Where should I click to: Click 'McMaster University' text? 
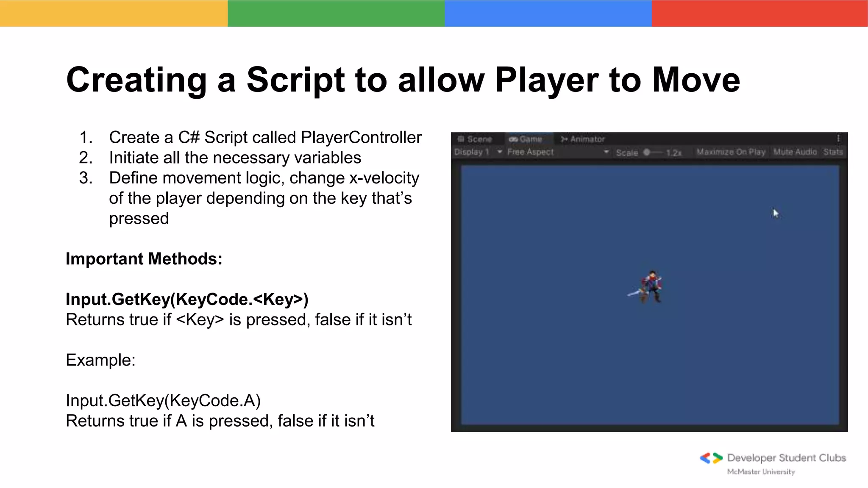point(761,471)
